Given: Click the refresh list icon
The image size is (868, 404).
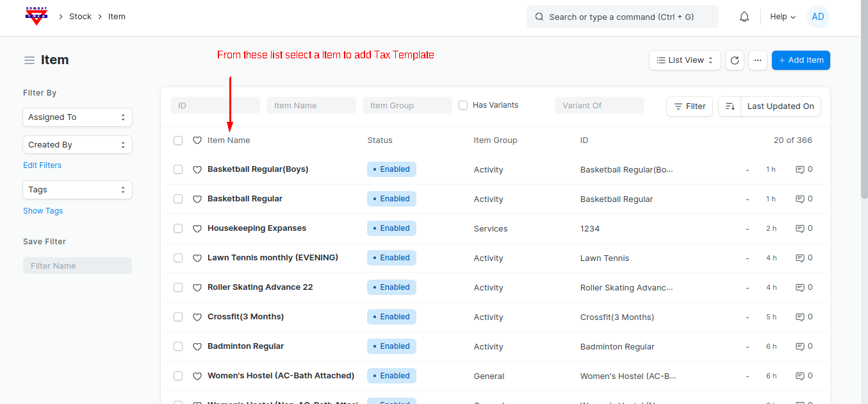Looking at the screenshot, I should [x=735, y=60].
